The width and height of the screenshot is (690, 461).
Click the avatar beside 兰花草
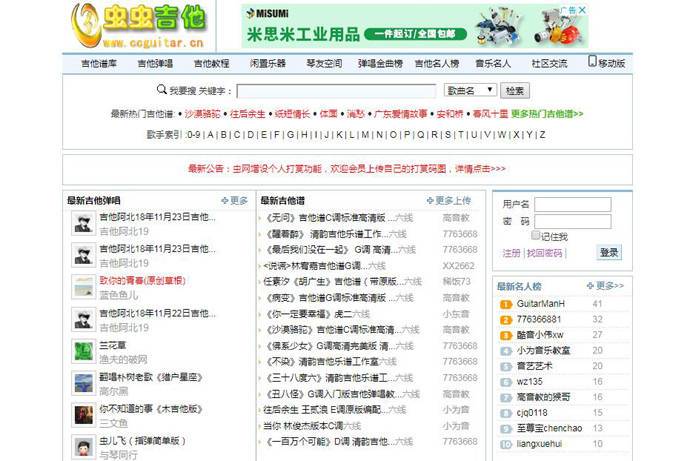83,352
